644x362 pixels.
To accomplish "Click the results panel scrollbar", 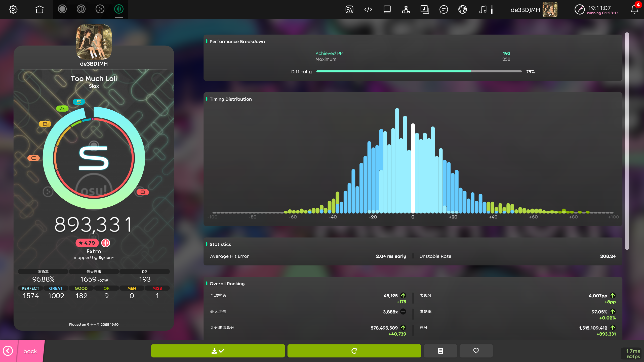I will coord(627,141).
